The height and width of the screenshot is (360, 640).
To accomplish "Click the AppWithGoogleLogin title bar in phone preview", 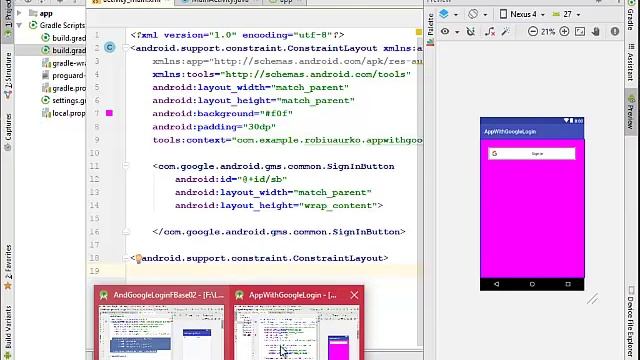I will tap(532, 132).
